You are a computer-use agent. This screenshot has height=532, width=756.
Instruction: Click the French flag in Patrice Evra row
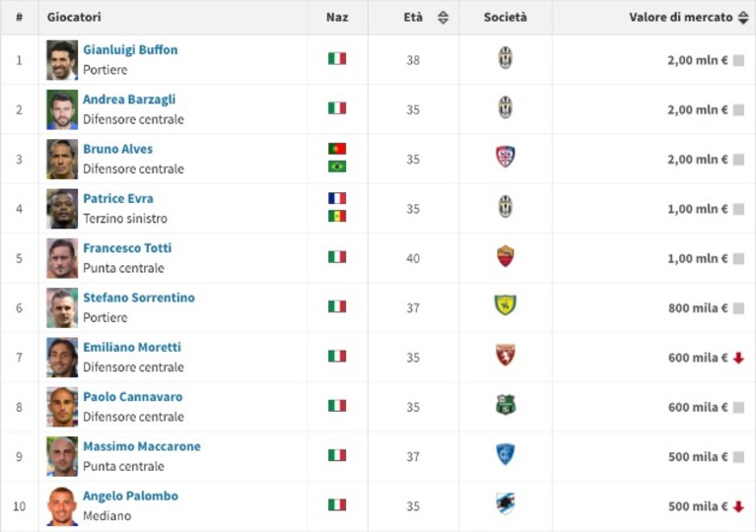click(337, 198)
